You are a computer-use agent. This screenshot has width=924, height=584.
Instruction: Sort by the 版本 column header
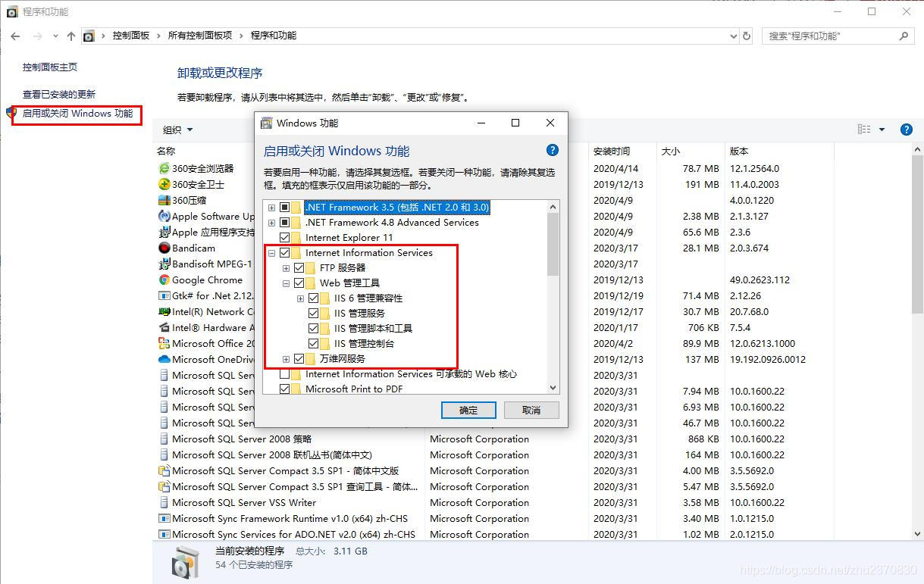point(739,151)
